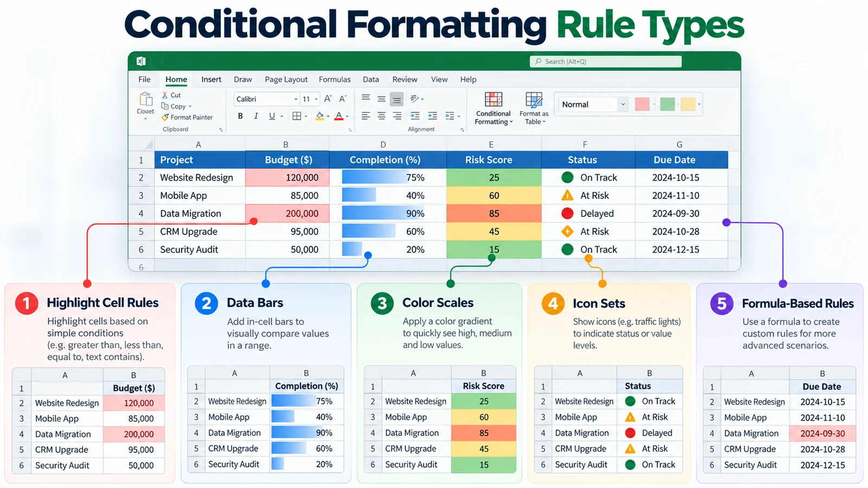The width and height of the screenshot is (868, 488).
Task: Click the Font Color red-underlined A icon
Action: (x=339, y=116)
